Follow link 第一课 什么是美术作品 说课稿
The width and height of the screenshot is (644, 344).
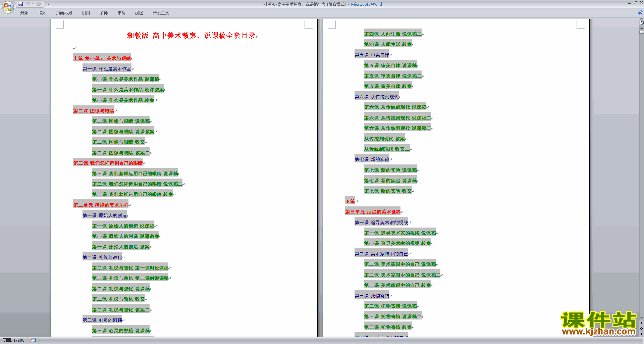pos(126,79)
